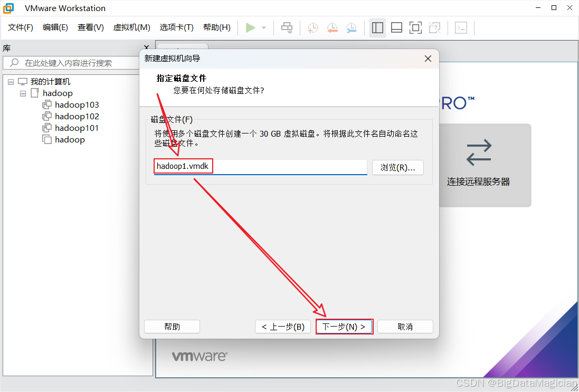Click the Enter Full Screen icon
The width and height of the screenshot is (579, 392).
tap(416, 27)
